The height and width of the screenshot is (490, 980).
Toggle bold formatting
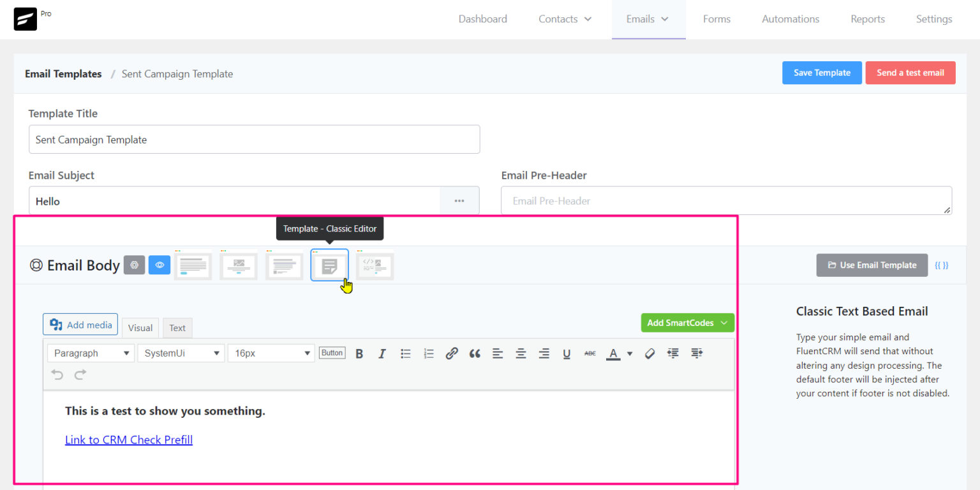pos(359,353)
